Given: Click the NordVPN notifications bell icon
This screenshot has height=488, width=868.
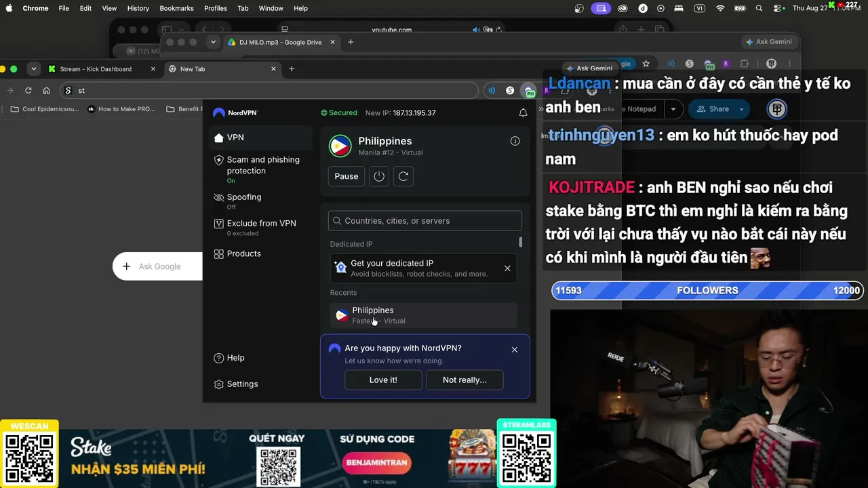Looking at the screenshot, I should click(523, 113).
